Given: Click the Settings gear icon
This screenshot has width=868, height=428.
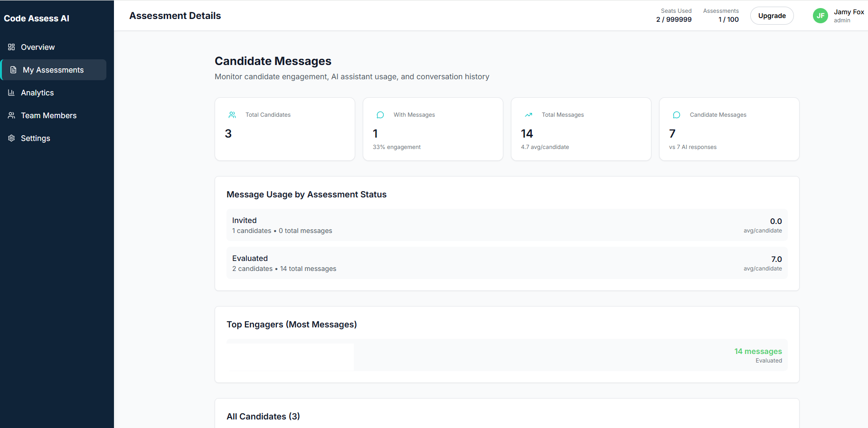Looking at the screenshot, I should click(x=11, y=138).
